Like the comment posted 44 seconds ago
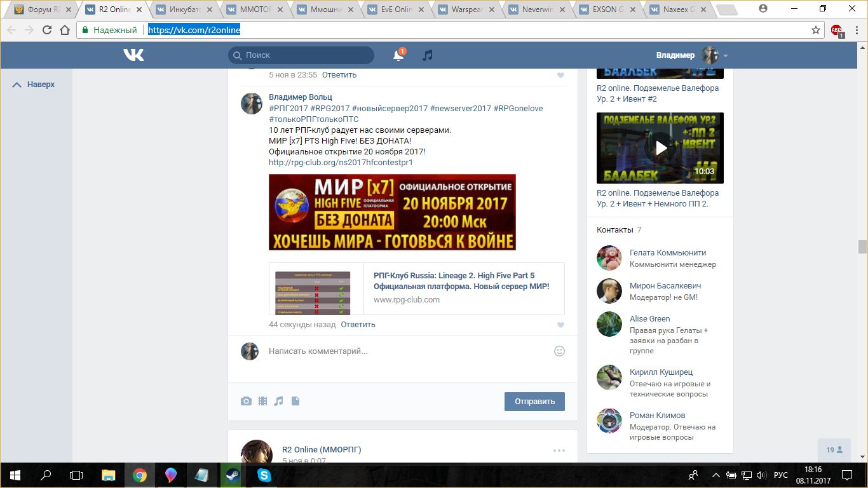 coord(560,325)
